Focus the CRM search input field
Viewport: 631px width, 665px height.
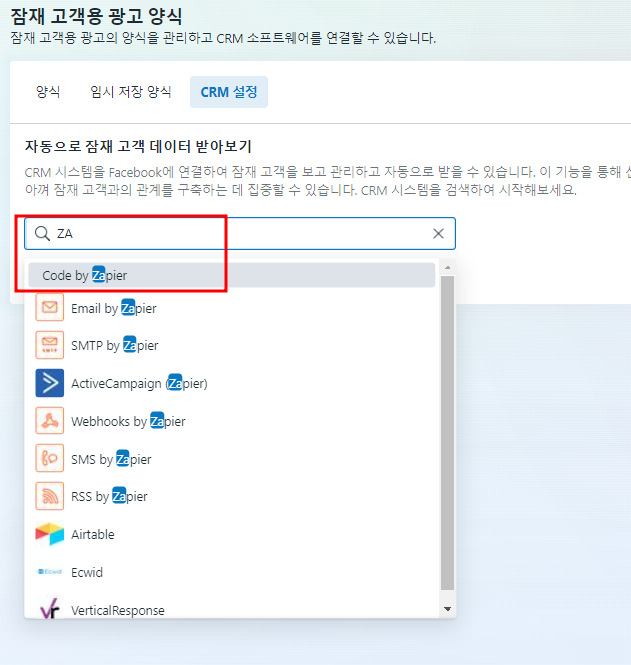(x=240, y=233)
